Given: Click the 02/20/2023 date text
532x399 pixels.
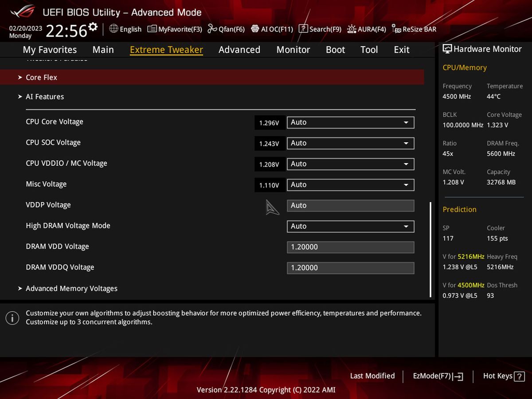Looking at the screenshot, I should (x=26, y=28).
